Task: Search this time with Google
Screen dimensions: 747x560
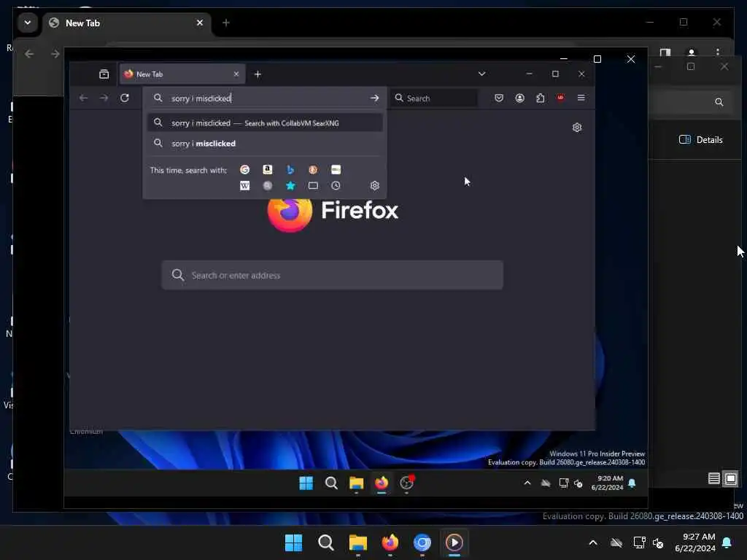Action: (245, 170)
